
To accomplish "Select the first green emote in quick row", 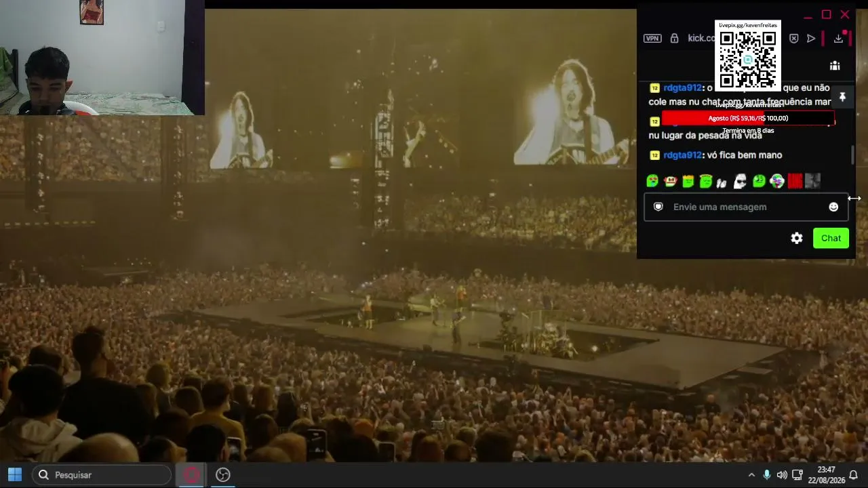I will tap(652, 181).
